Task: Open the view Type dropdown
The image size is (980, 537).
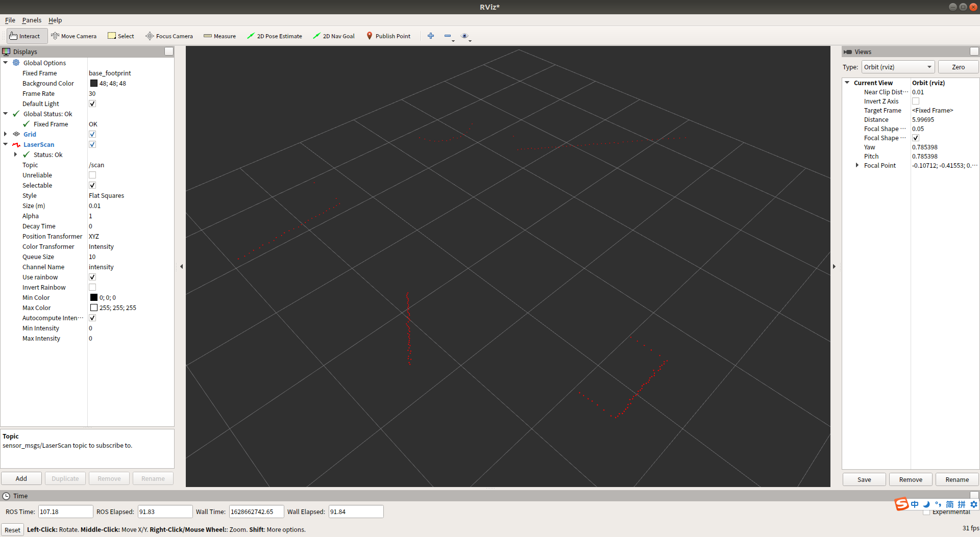Action: 898,67
